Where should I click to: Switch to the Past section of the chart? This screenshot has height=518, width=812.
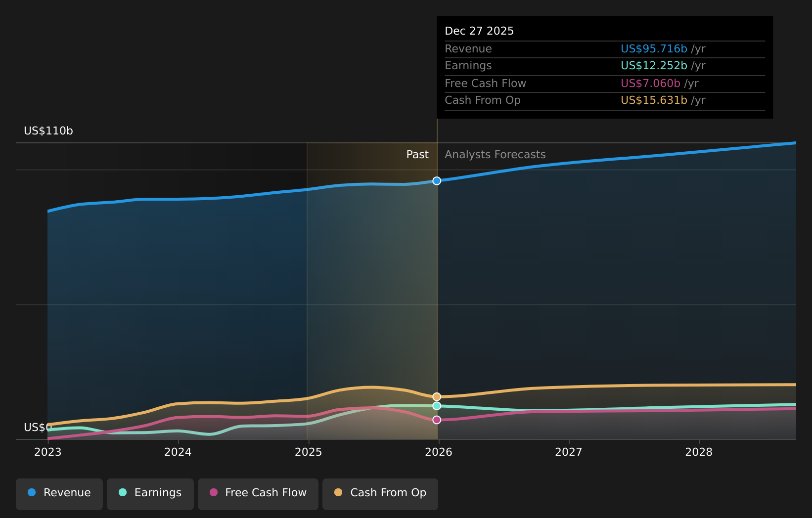417,154
